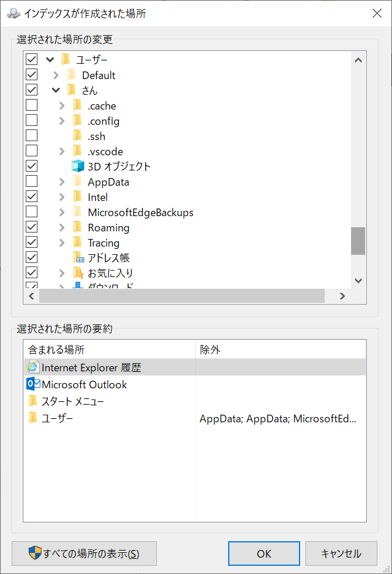
Task: Check the AppData checkbox
Action: [x=32, y=181]
